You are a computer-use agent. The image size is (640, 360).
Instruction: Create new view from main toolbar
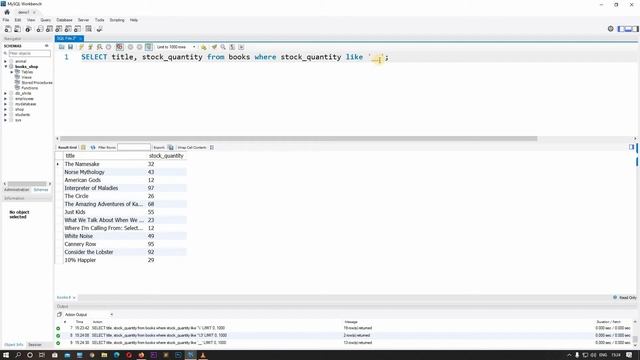click(x=58, y=29)
